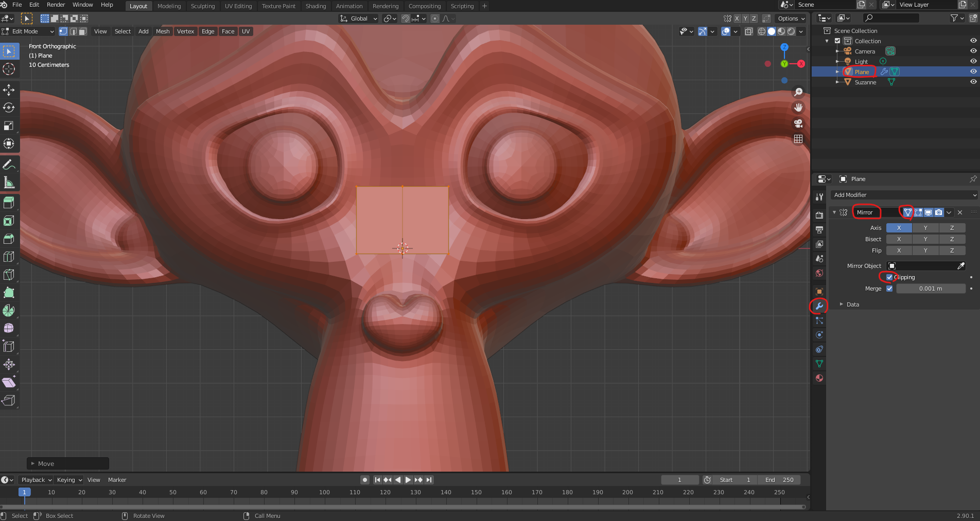Click the Merge distance 0.001 m field
Viewport: 980px width, 521px height.
click(931, 289)
